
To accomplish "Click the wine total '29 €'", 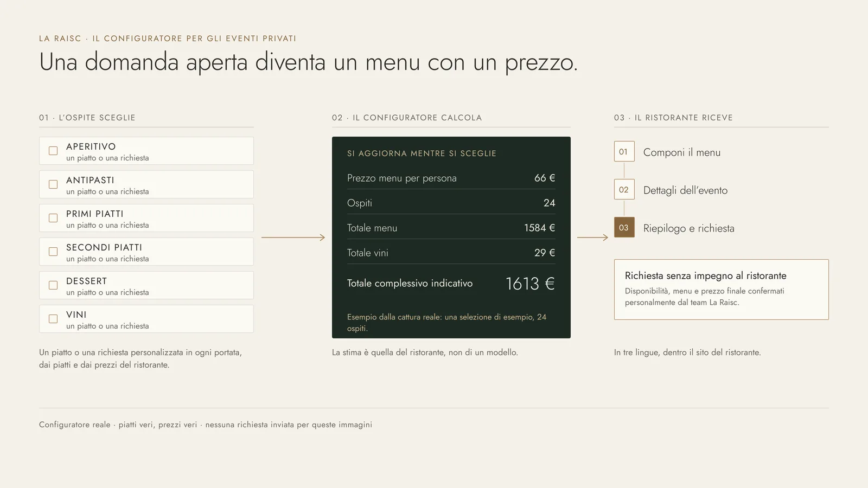I will click(545, 253).
